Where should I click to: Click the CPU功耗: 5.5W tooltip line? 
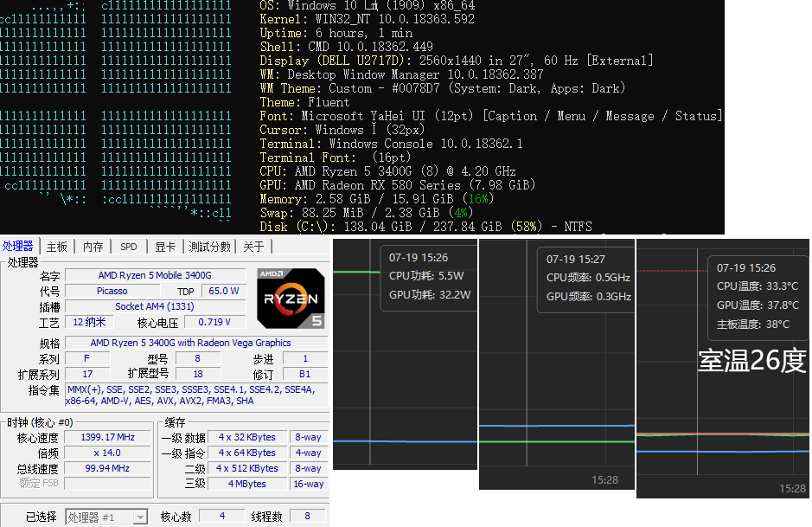click(426, 276)
